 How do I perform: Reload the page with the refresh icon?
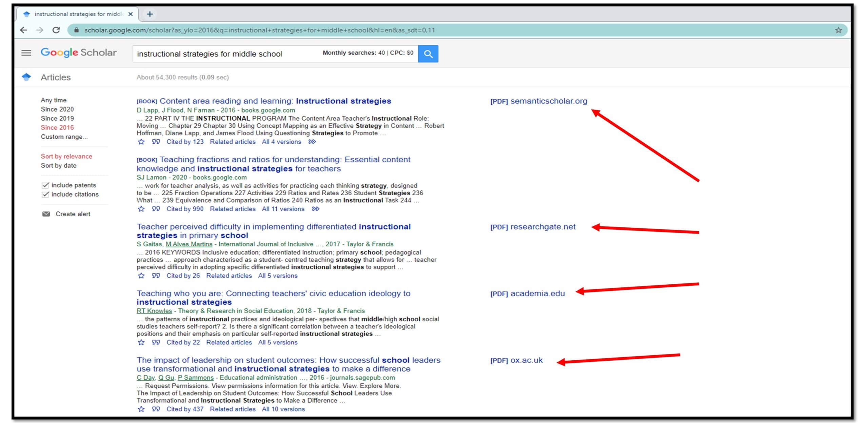pyautogui.click(x=56, y=30)
